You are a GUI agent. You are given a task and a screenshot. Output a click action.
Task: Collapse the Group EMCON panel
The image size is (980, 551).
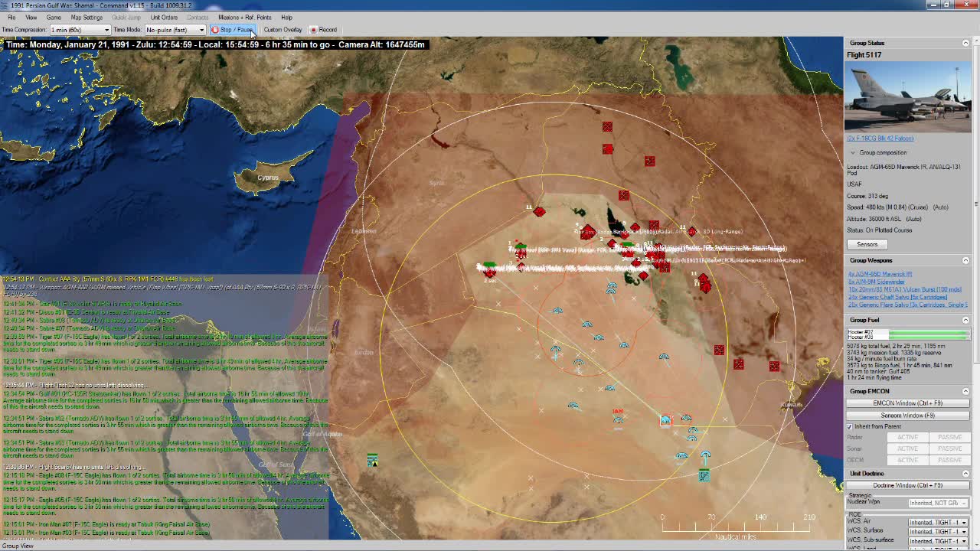click(x=965, y=391)
